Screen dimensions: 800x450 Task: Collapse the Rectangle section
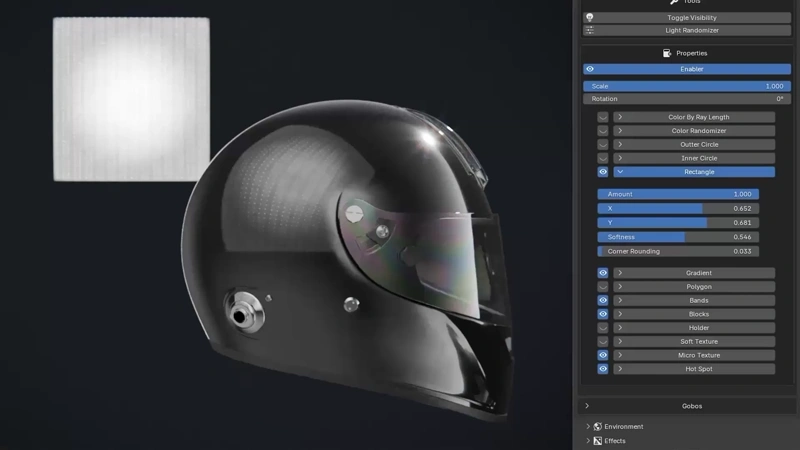pos(620,172)
